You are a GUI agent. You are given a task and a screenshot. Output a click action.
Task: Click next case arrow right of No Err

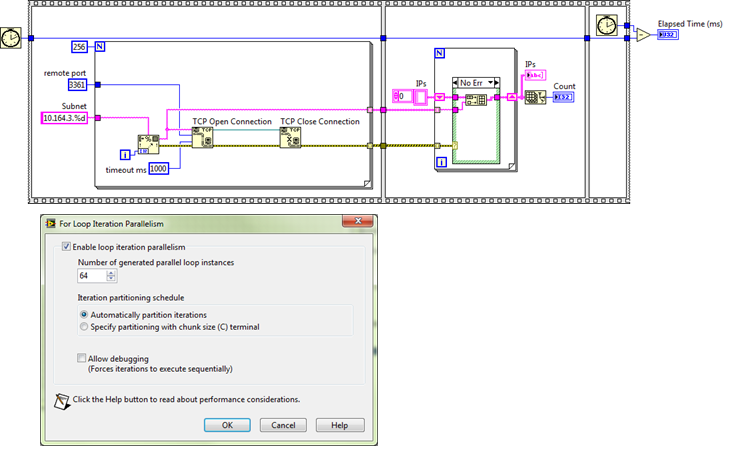[497, 83]
